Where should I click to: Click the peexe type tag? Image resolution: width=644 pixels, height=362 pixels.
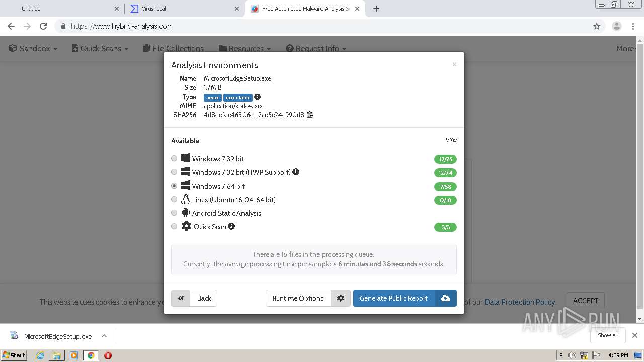[213, 97]
